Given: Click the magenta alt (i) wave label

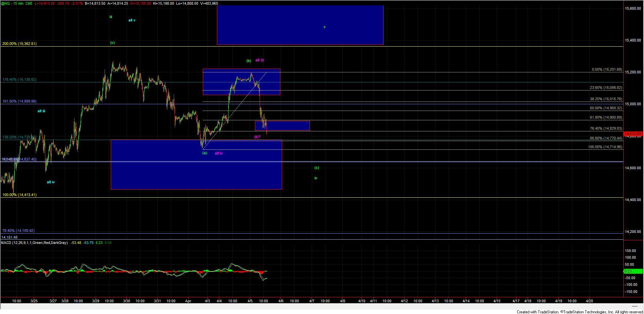Looking at the screenshot, I should pos(260,60).
